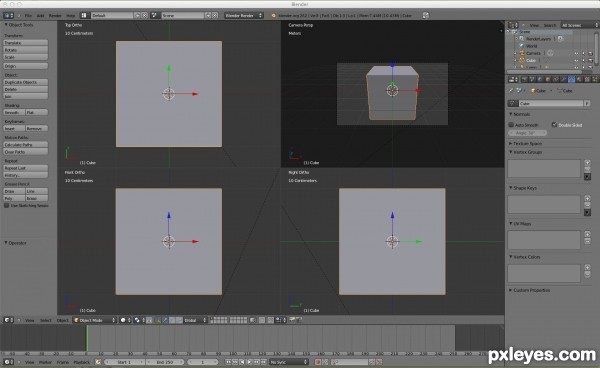600x368 pixels.
Task: Uncheck the Double Sided checkbox
Action: pos(554,125)
